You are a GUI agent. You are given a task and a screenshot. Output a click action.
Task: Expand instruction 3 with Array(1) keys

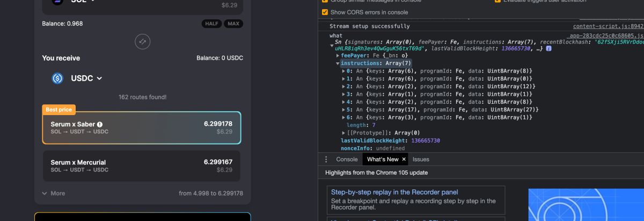click(343, 94)
